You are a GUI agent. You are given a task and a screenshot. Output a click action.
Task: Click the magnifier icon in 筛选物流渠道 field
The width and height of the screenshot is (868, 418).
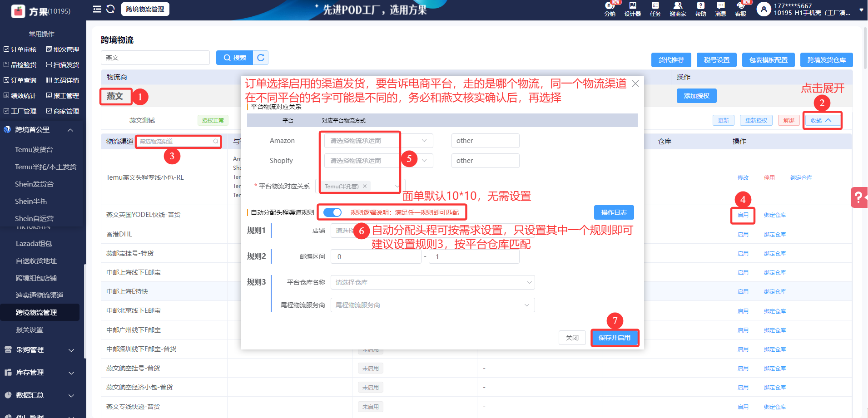coord(216,142)
